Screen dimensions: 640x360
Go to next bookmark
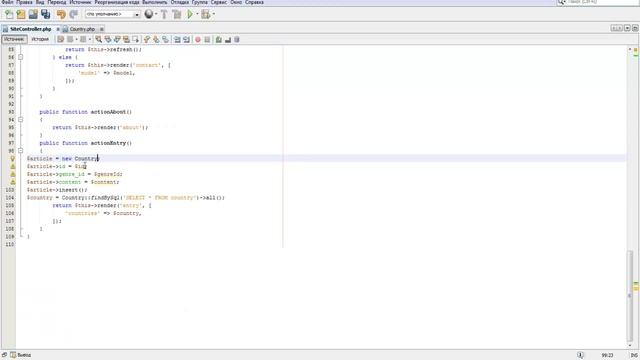tap(156, 40)
